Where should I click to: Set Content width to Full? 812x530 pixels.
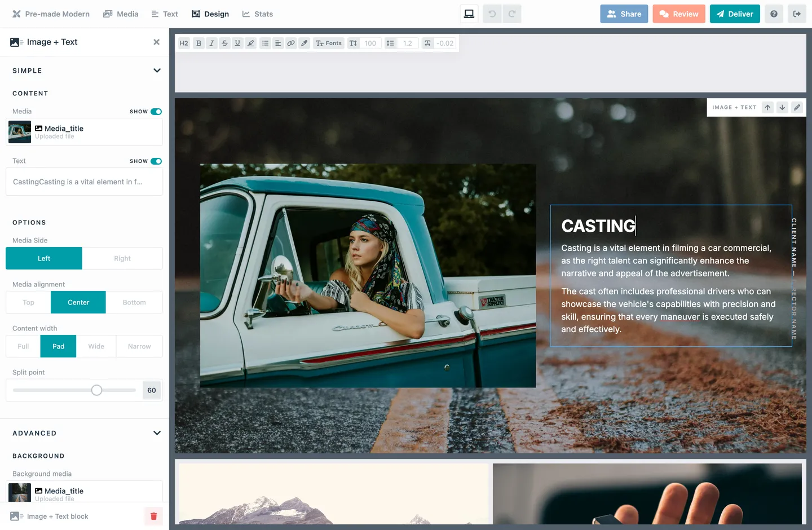[23, 346]
